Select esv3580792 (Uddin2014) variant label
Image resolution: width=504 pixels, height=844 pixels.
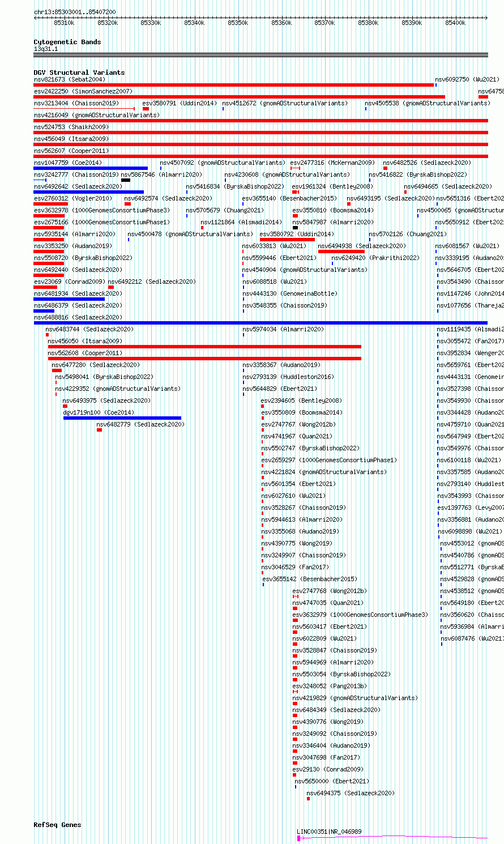tap(297, 234)
